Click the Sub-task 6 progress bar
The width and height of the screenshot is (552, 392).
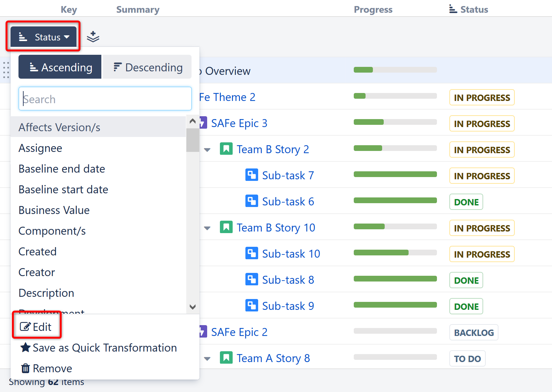coord(395,201)
